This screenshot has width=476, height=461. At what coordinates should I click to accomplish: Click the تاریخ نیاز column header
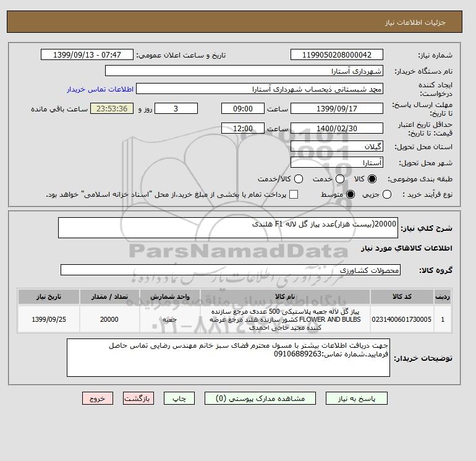coord(49,296)
